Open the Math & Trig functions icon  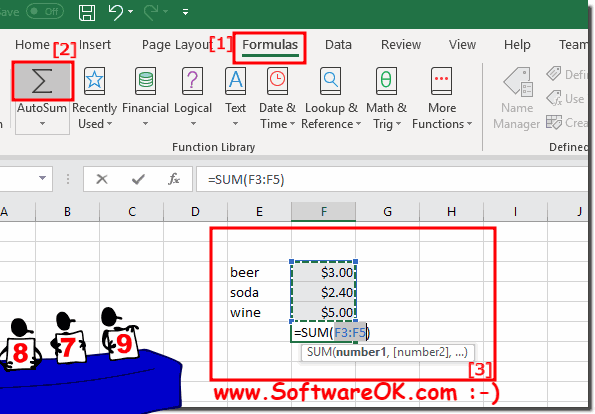386,81
